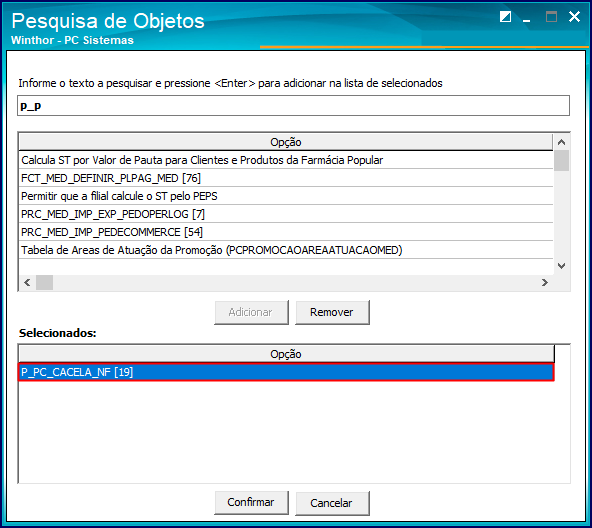Confirm selection with the Confirmar button
The width and height of the screenshot is (592, 528).
(x=251, y=503)
